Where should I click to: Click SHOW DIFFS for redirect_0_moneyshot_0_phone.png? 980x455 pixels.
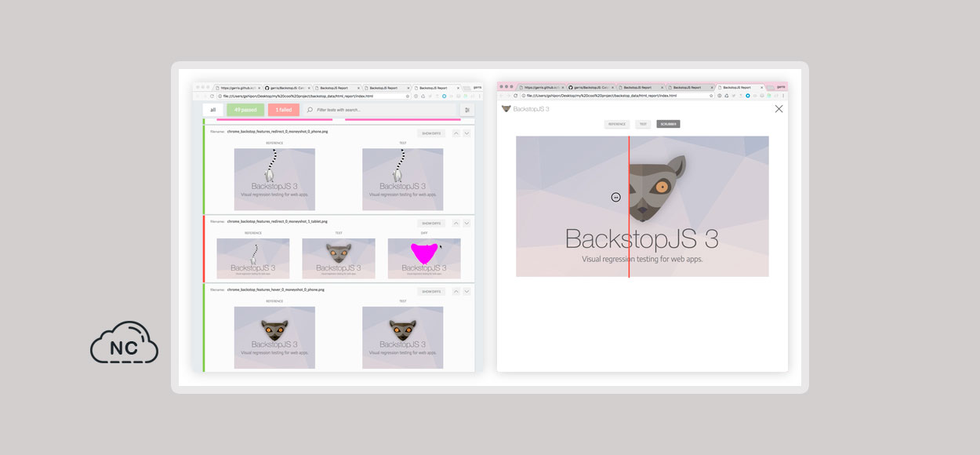[x=431, y=133]
